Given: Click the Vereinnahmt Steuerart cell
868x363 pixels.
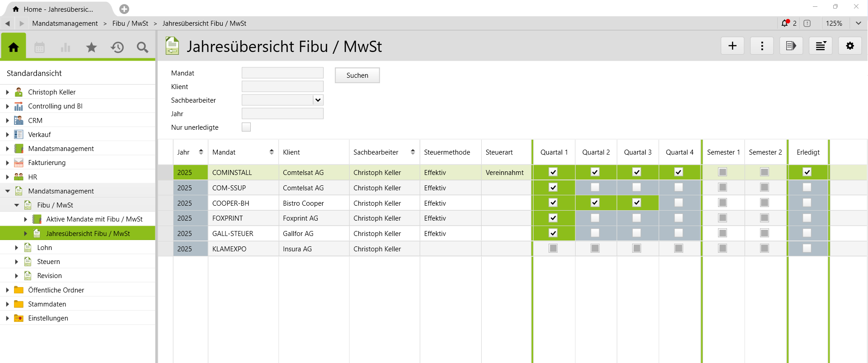Looking at the screenshot, I should pos(506,172).
